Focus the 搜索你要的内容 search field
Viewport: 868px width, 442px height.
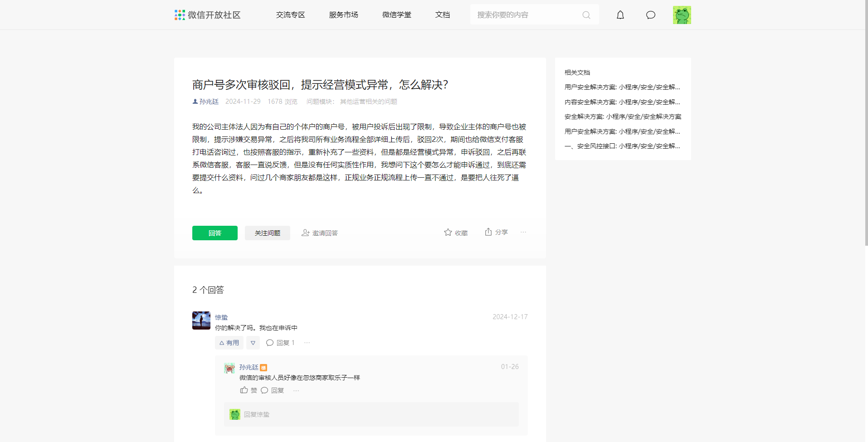[x=535, y=15]
